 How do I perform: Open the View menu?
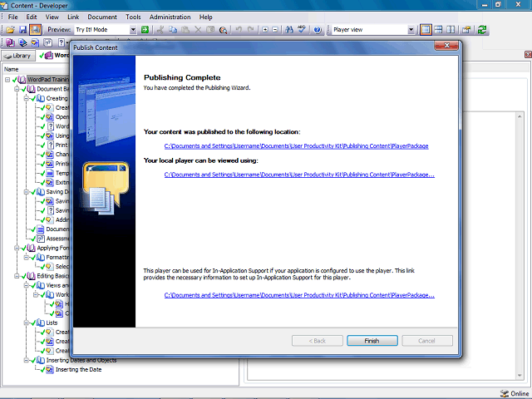tap(52, 17)
